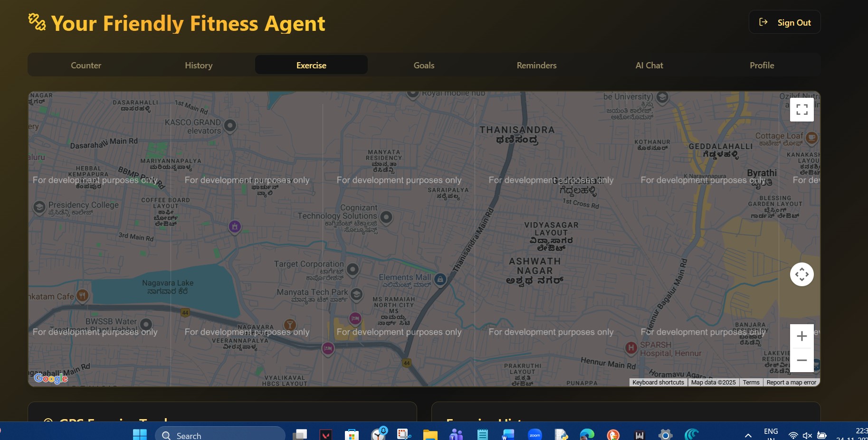This screenshot has height=440, width=868.
Task: Zoom out the map with minus button
Action: tap(802, 360)
